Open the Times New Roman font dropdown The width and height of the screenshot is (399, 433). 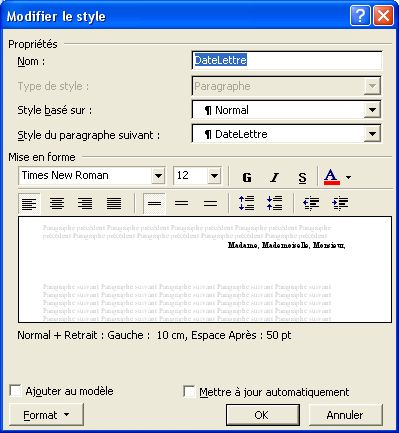coord(158,175)
